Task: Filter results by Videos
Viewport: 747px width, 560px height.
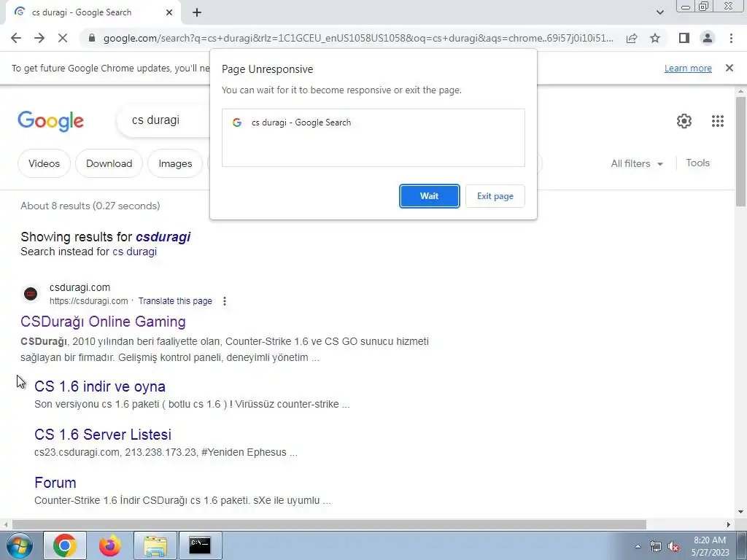Action: click(x=44, y=163)
